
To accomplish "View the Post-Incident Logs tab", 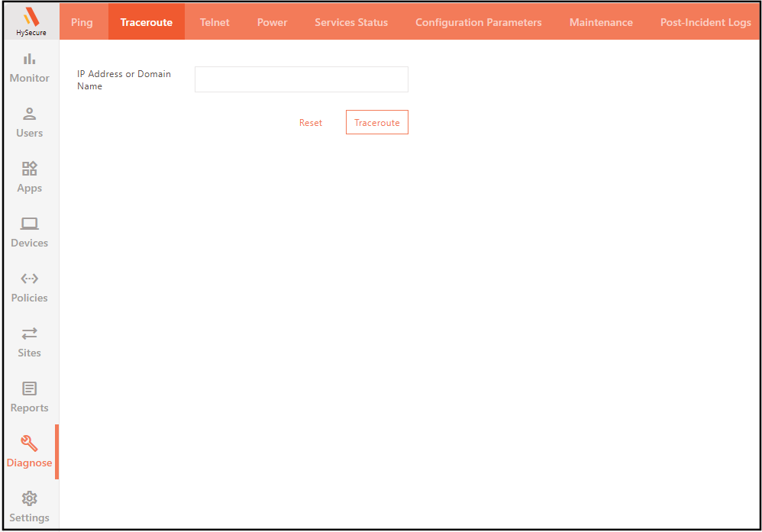I will coord(705,22).
